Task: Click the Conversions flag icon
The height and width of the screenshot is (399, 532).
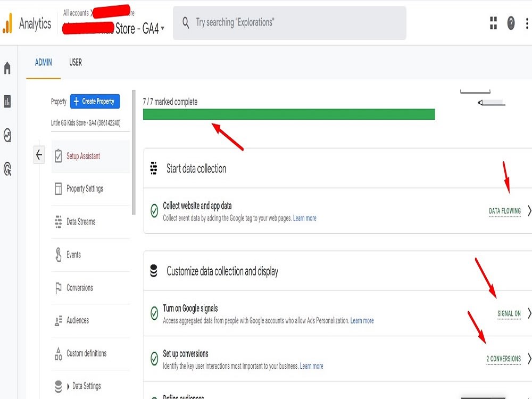Action: click(59, 288)
